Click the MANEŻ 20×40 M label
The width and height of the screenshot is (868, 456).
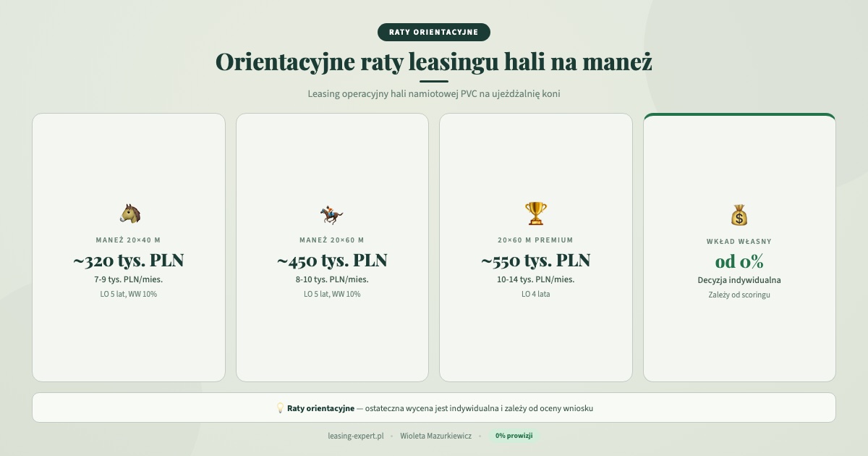[128, 240]
